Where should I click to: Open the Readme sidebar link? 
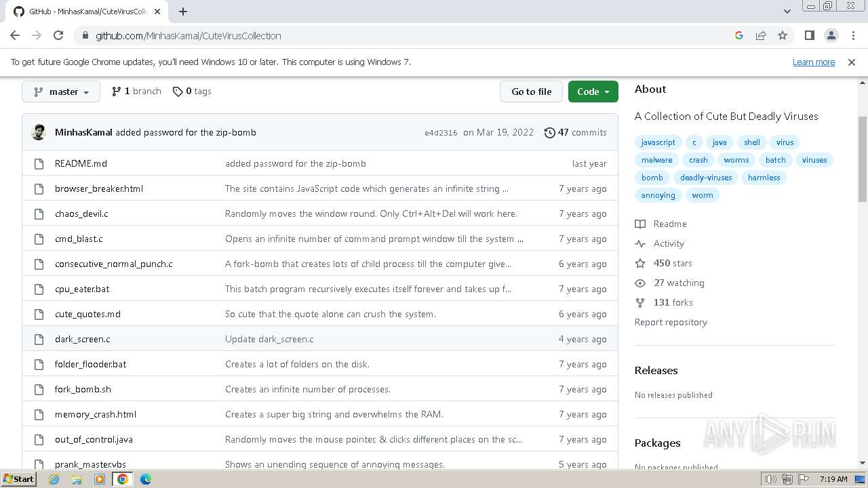pos(661,224)
